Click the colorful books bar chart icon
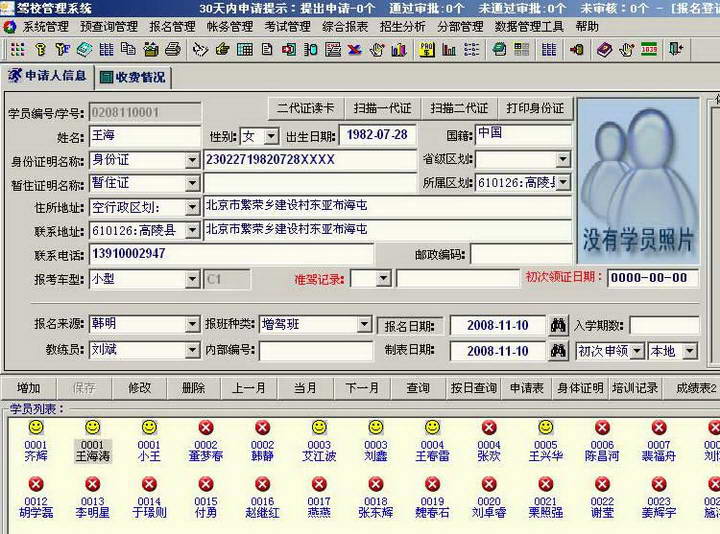Image resolution: width=720 pixels, height=534 pixels. tap(399, 49)
